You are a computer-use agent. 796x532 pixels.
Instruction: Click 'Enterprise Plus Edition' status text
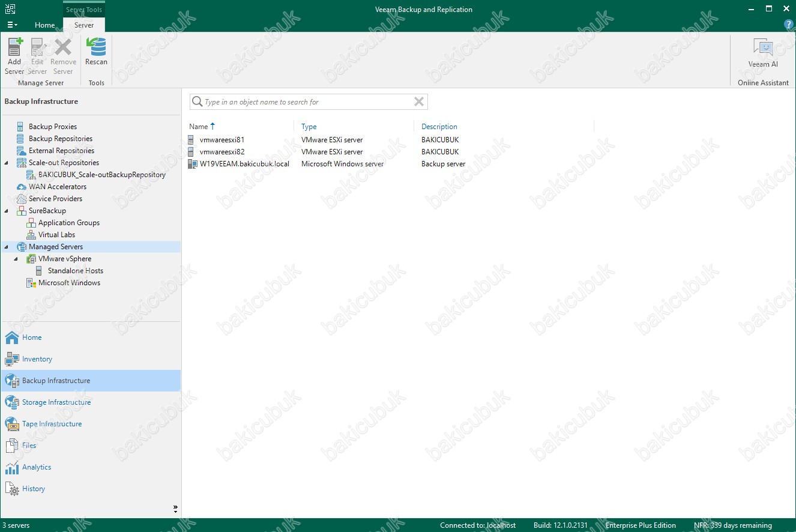(641, 525)
